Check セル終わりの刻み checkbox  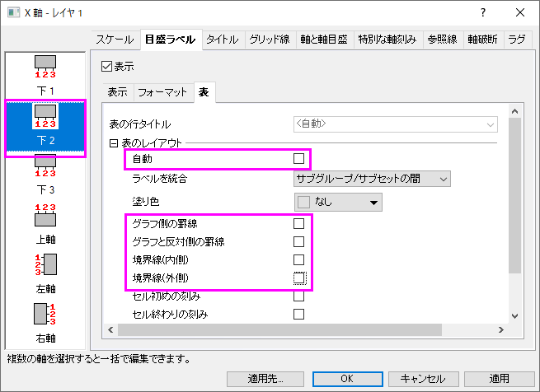[298, 314]
